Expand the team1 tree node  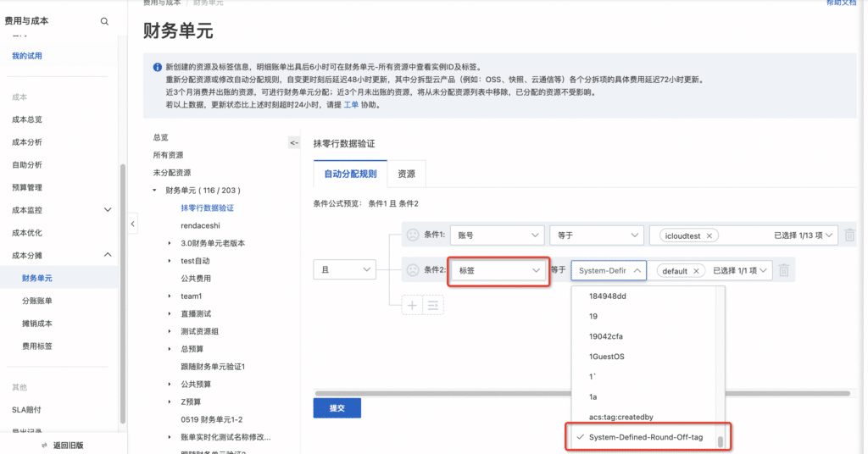point(170,296)
